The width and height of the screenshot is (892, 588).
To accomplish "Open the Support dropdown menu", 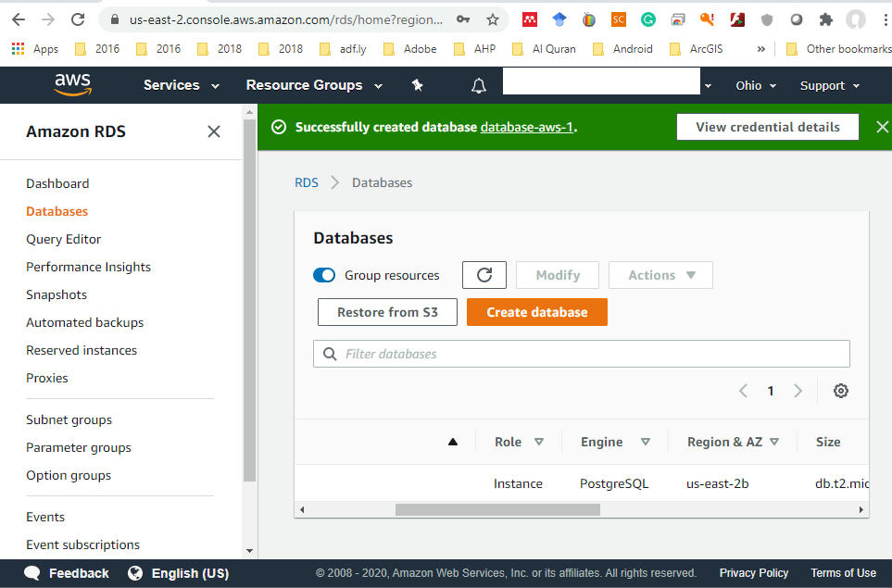I will tap(829, 85).
